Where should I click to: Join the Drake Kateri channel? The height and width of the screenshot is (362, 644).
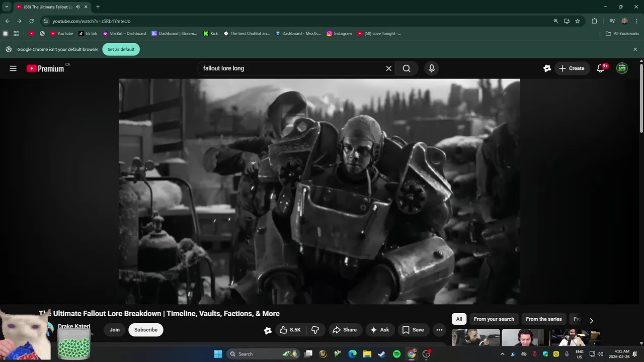pyautogui.click(x=115, y=330)
